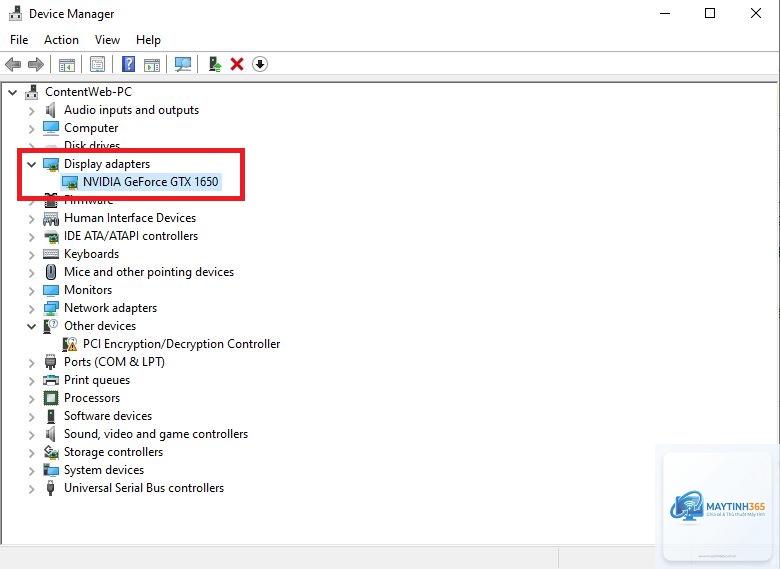Select PCI Encryption/Decryption Controller device
Image resolution: width=780 pixels, height=569 pixels.
tap(181, 344)
